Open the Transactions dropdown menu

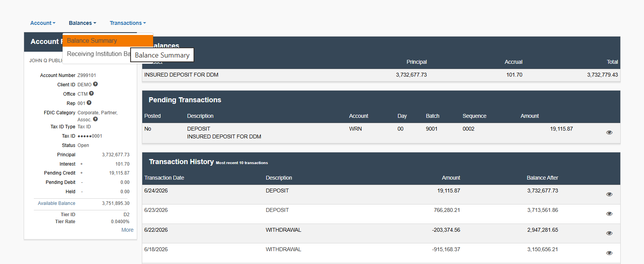coord(128,23)
